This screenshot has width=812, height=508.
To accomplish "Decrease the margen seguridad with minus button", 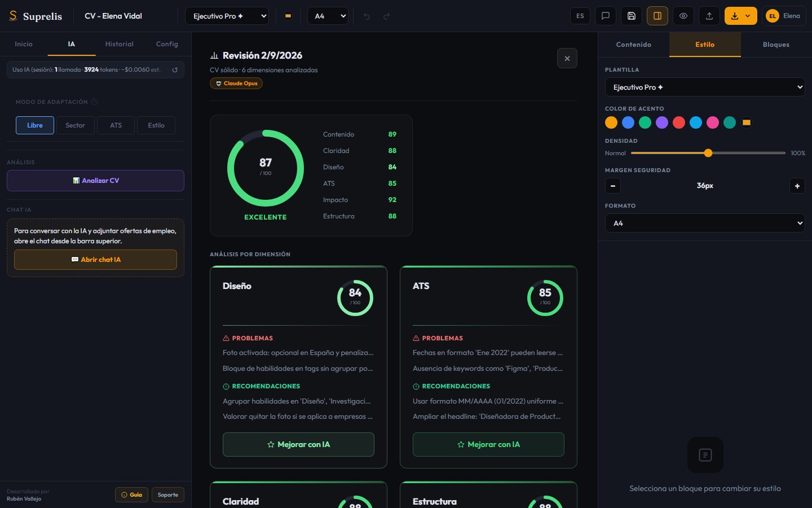I will [613, 186].
